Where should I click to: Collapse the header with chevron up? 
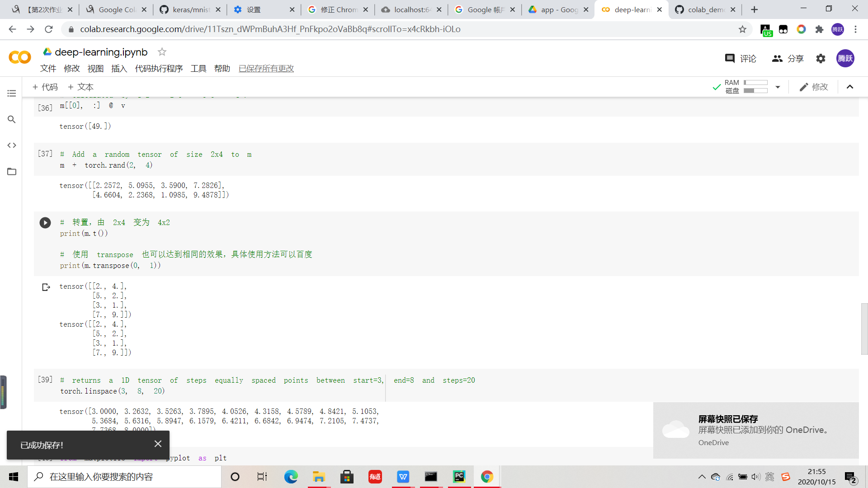click(850, 87)
